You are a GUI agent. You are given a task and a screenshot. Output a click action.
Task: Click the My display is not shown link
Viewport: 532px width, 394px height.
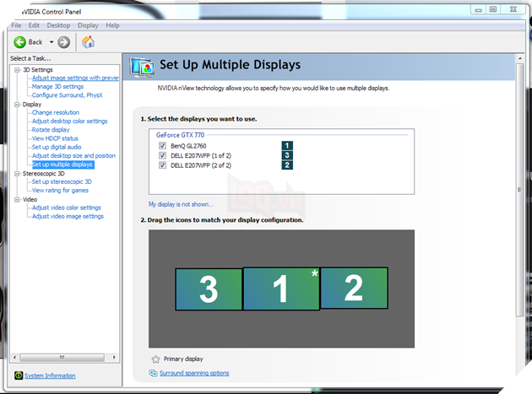pos(181,204)
